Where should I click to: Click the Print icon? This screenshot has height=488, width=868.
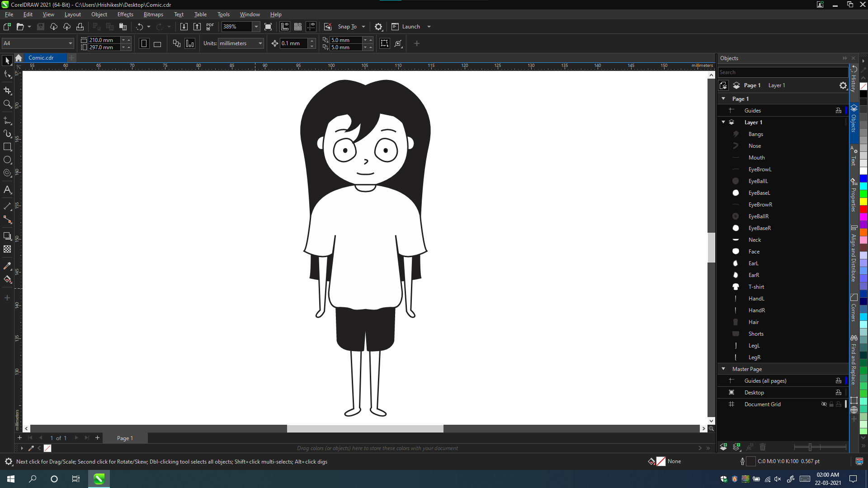80,27
